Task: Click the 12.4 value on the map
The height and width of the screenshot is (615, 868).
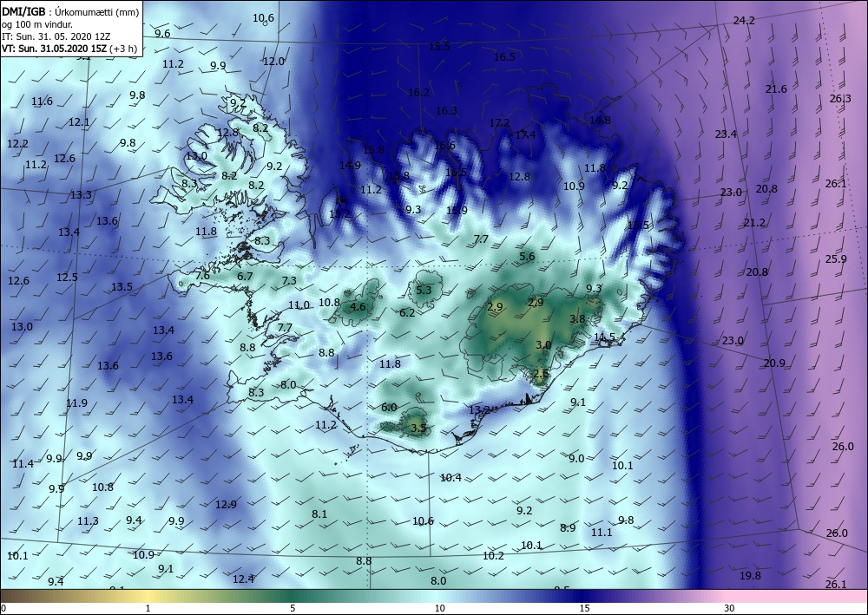Action: tap(243, 579)
